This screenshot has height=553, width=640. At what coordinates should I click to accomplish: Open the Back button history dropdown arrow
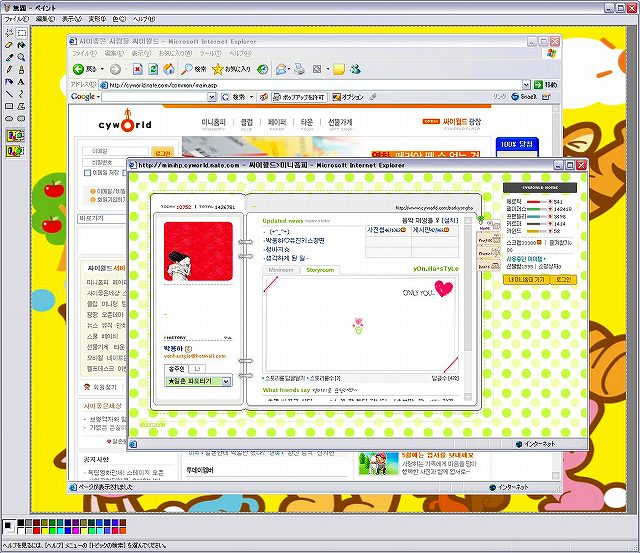(102, 69)
